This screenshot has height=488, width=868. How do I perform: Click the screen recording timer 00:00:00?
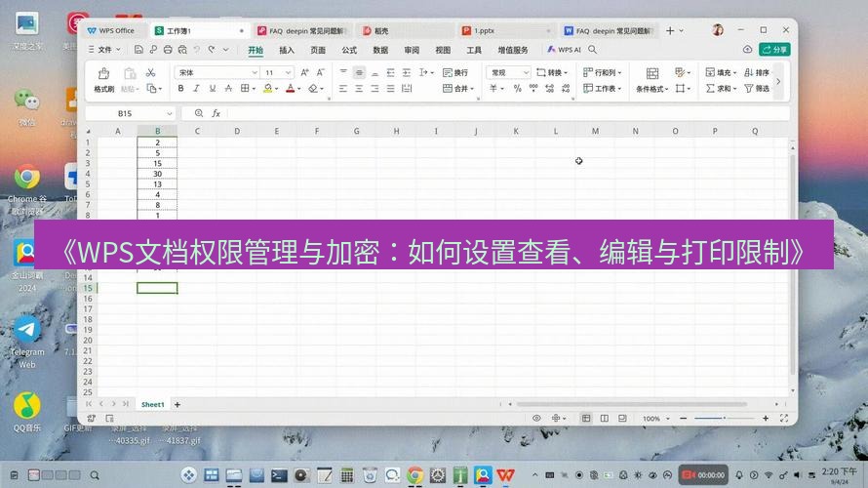coord(703,474)
